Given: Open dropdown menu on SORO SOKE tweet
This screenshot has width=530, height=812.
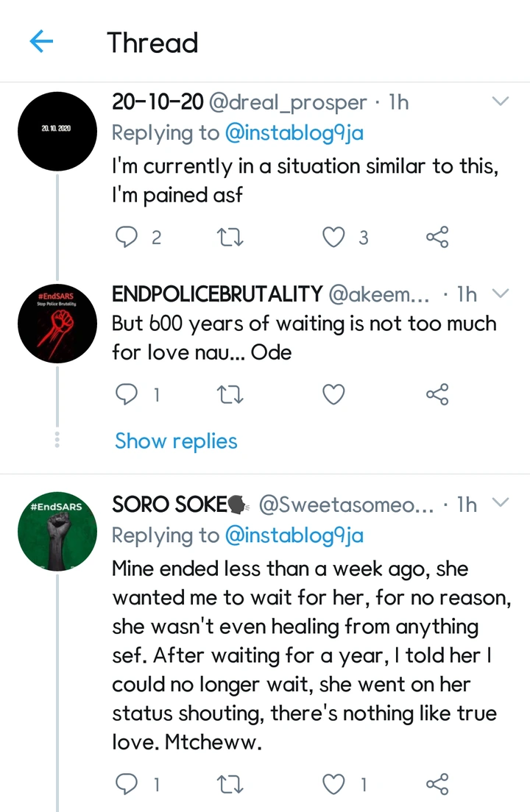Looking at the screenshot, I should (x=501, y=504).
